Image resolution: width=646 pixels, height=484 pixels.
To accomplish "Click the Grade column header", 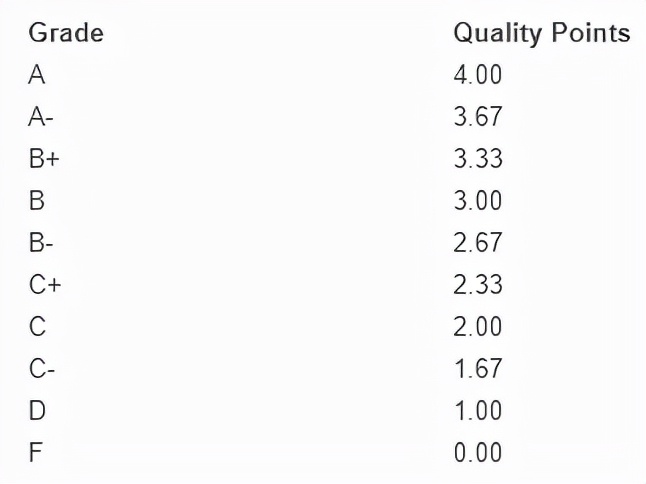I will coord(66,33).
